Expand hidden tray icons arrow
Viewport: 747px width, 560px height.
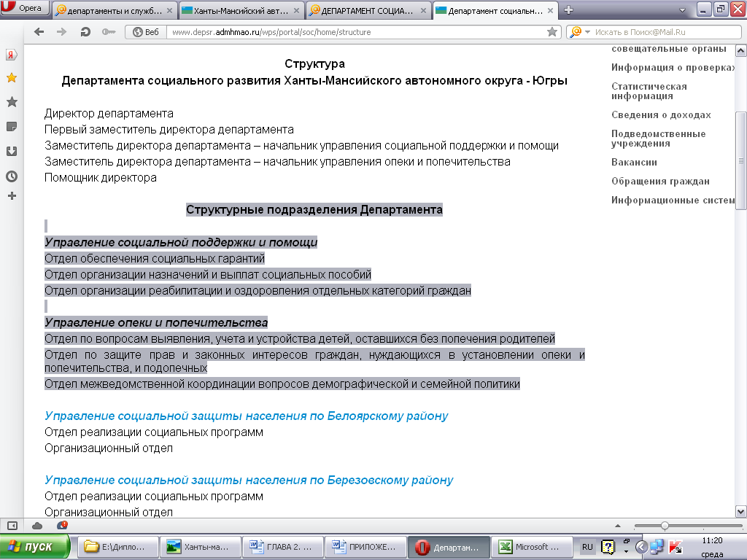click(641, 547)
